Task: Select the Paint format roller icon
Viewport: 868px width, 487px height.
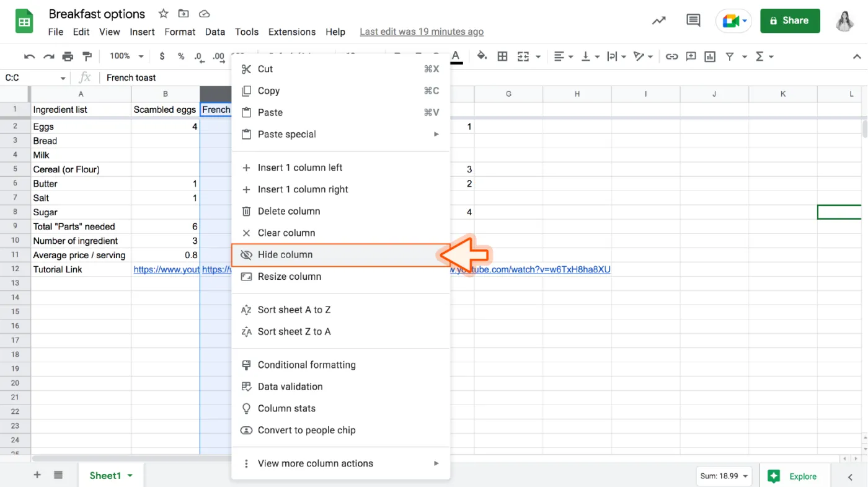Action: coord(87,56)
